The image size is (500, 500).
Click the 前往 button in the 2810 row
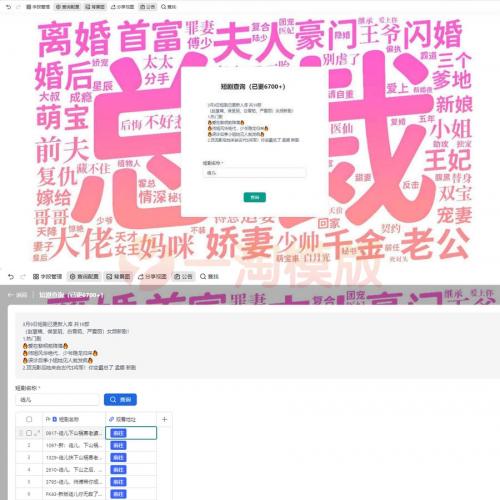[118, 470]
